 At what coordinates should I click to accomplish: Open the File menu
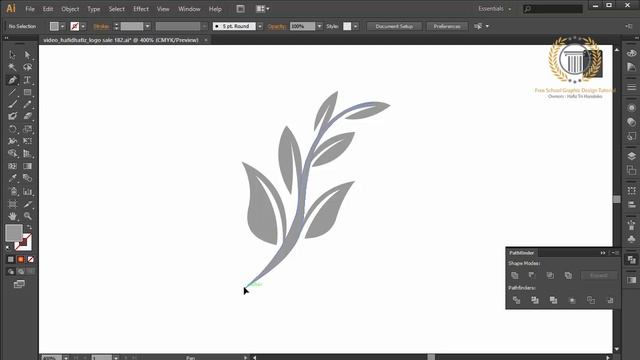30,9
